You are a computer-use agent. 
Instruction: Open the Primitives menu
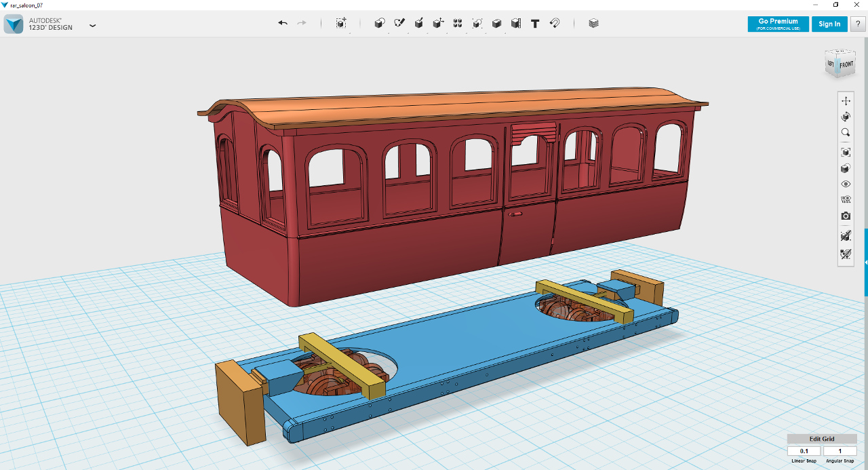point(380,23)
